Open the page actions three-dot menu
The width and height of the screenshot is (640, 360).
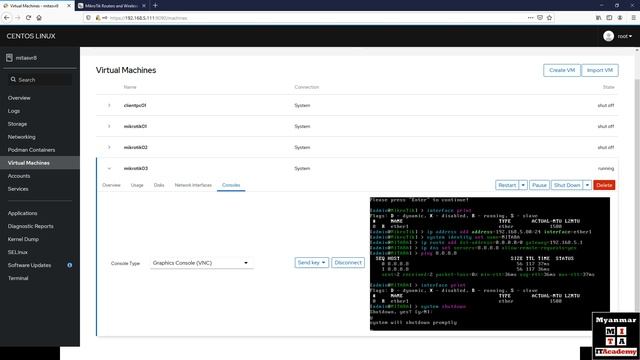530,18
